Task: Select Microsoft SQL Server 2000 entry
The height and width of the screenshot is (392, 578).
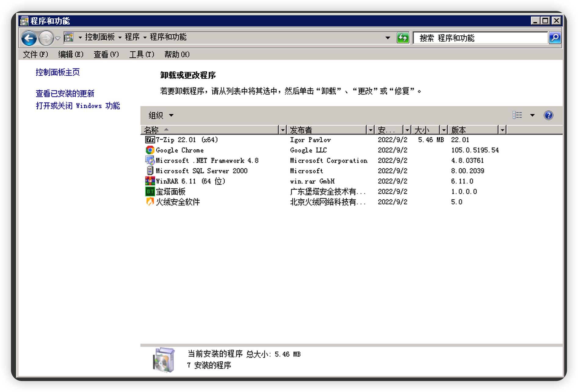Action: [x=202, y=171]
